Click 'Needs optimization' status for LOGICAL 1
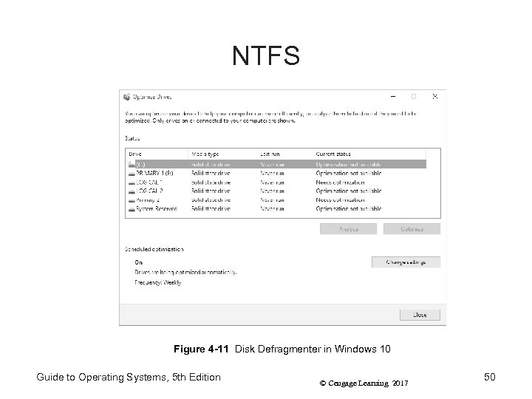The height and width of the screenshot is (399, 532). [340, 183]
